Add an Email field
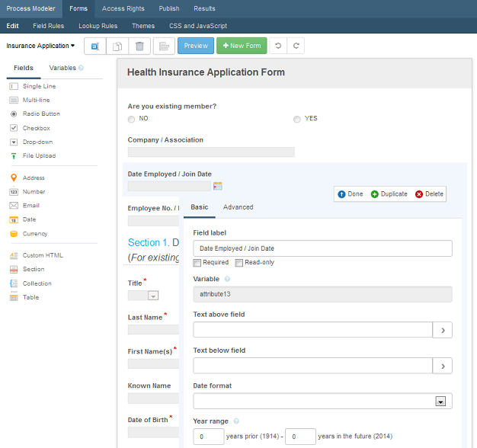 click(24, 205)
